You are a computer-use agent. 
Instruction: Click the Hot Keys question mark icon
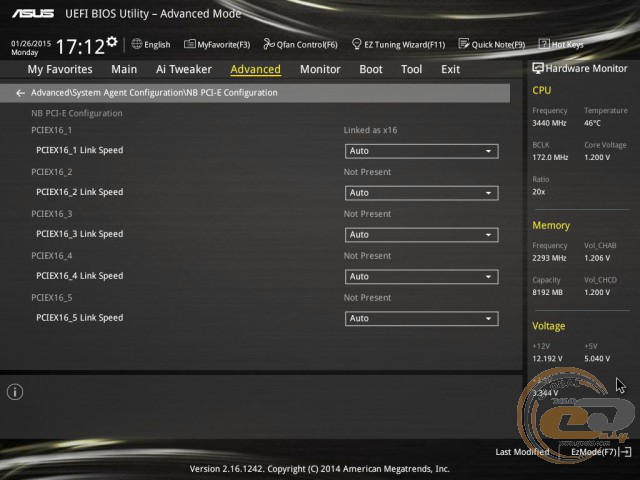pos(544,44)
